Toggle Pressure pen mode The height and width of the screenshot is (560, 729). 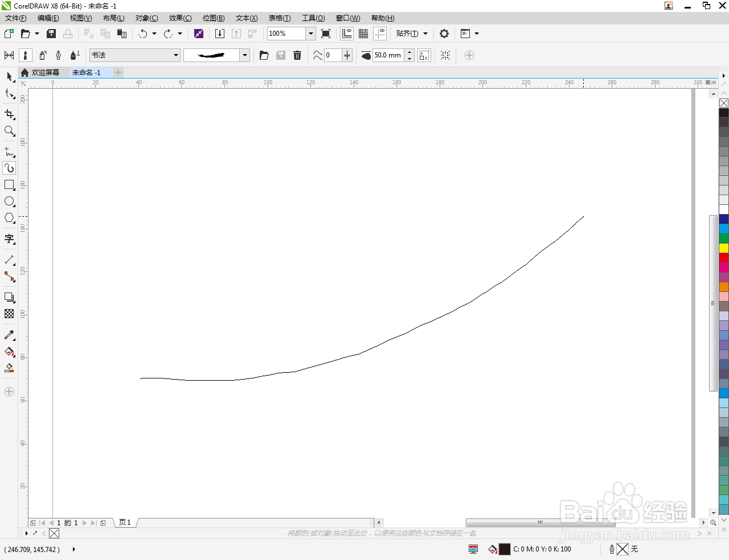(x=75, y=55)
